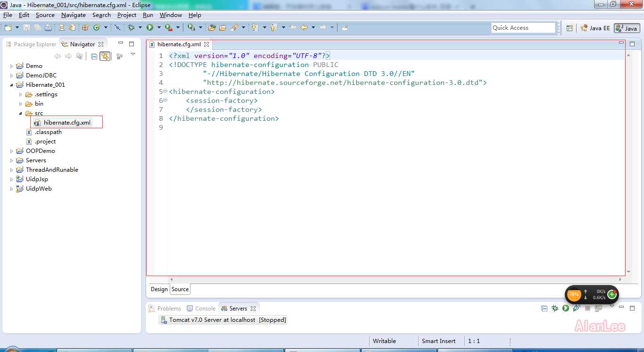The image size is (644, 352).
Task: Close the hibernate.cfg.xml editor tab
Action: coord(206,44)
